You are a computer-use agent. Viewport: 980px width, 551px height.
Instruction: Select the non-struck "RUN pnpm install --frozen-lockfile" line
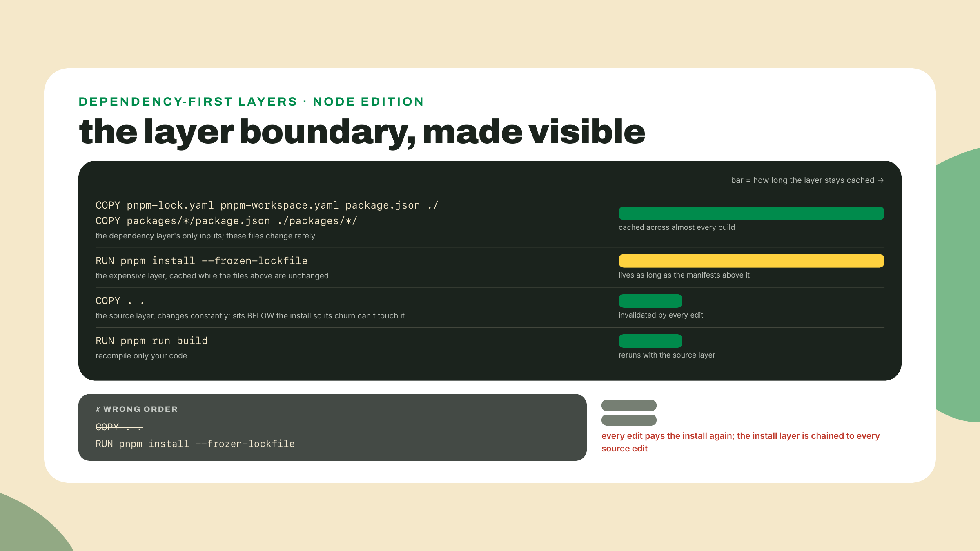202,261
